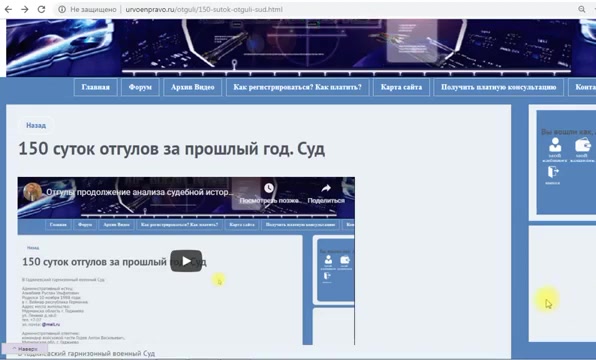Screen dimensions: 596x360
Task: Go back using the browser back arrow
Action: coord(8,10)
